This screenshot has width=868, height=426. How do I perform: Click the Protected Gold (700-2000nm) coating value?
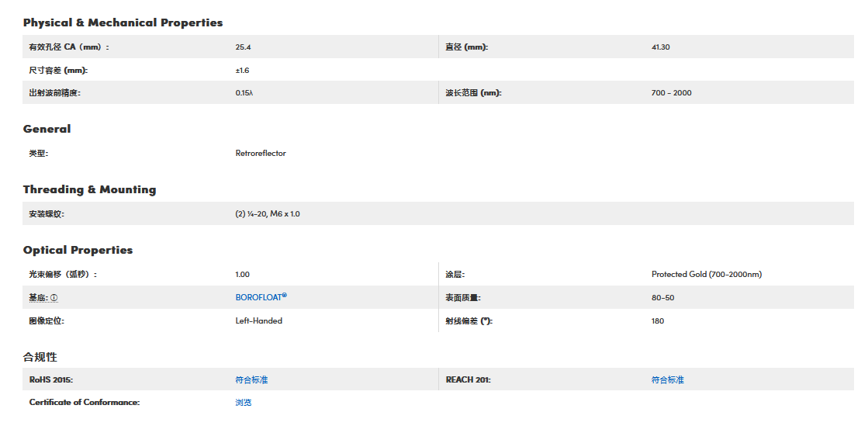tap(707, 274)
